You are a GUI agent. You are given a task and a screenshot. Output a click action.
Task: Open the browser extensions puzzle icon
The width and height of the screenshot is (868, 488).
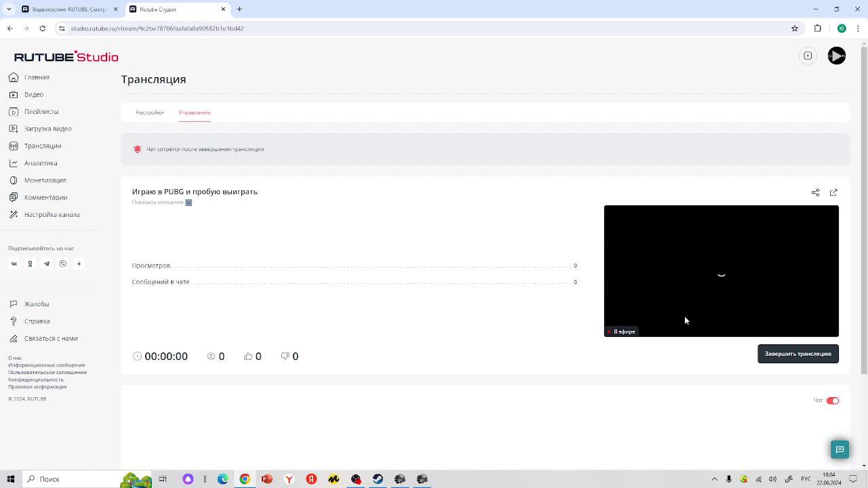818,28
